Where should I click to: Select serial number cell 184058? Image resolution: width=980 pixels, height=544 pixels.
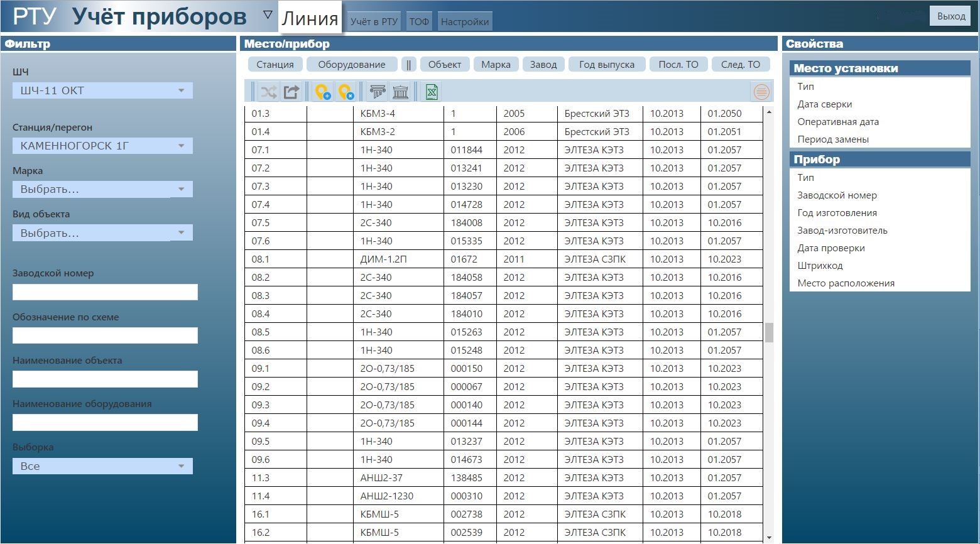pyautogui.click(x=470, y=278)
